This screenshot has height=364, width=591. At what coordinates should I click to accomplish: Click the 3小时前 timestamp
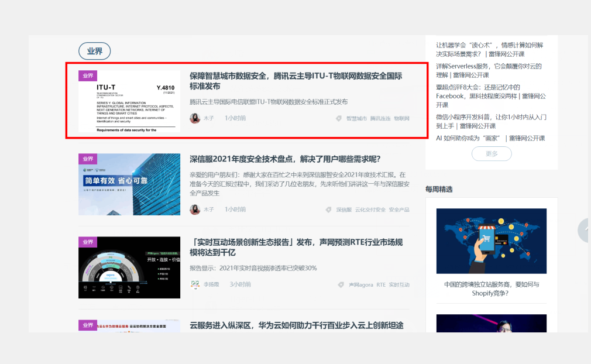240,284
